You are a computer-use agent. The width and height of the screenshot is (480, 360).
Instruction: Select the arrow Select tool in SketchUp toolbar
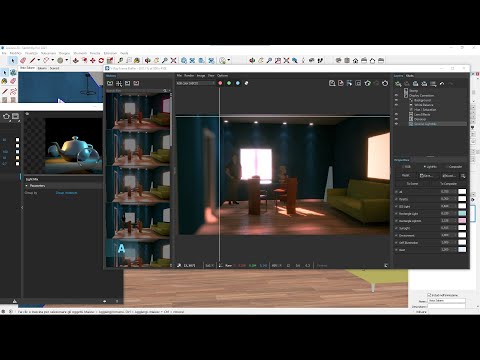coord(13,60)
